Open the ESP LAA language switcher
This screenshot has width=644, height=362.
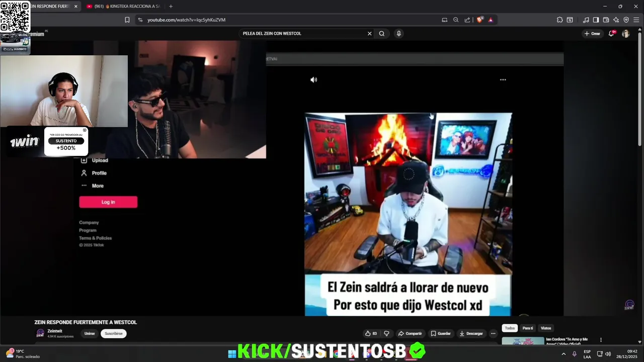(587, 354)
